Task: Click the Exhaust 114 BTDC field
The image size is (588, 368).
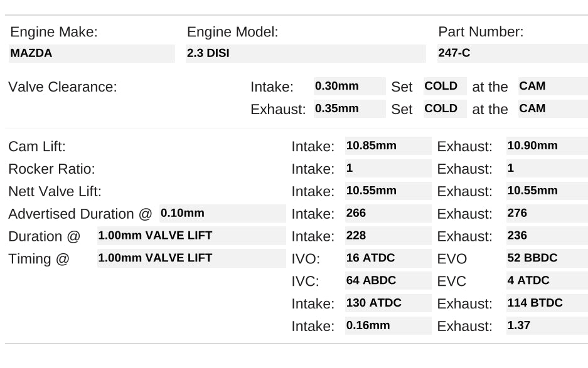Action: click(x=546, y=303)
